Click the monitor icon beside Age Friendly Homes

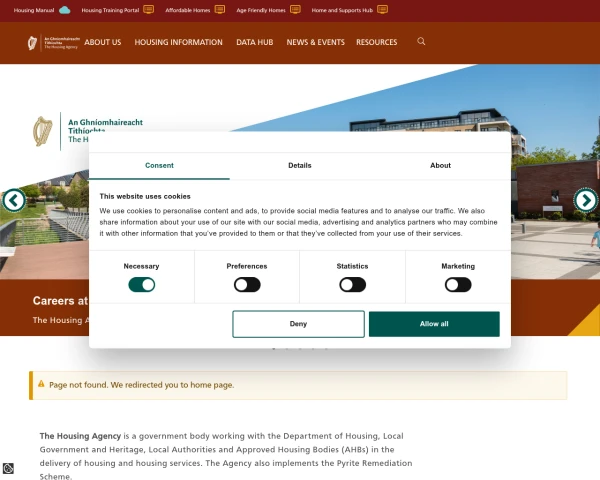click(295, 10)
